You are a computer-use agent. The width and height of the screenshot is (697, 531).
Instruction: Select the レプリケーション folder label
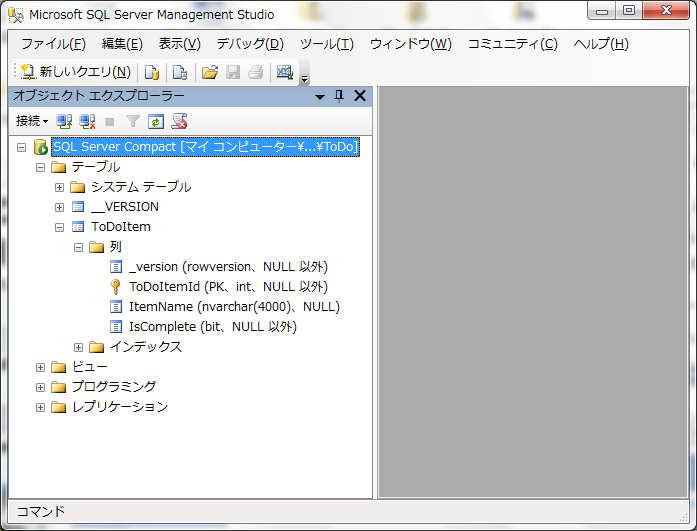tap(120, 407)
